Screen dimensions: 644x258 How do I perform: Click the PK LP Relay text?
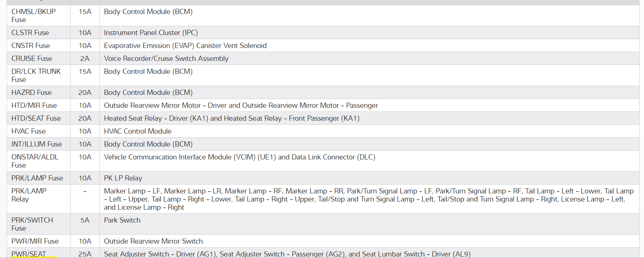click(123, 178)
